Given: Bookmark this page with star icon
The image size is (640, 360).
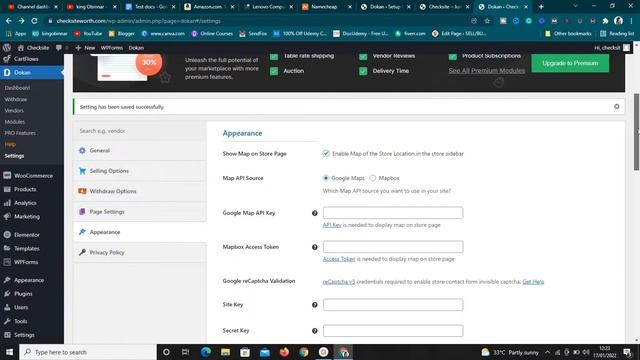Looking at the screenshot, I should coord(487,21).
